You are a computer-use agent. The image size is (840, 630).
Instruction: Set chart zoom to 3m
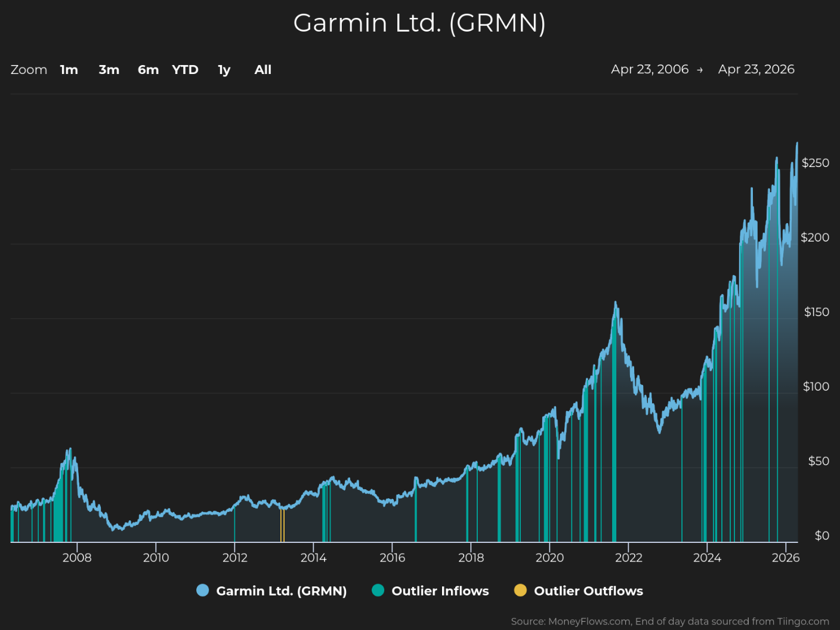(109, 70)
